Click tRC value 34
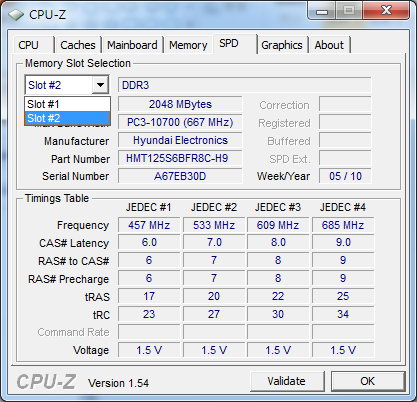The width and height of the screenshot is (417, 402). pyautogui.click(x=343, y=314)
